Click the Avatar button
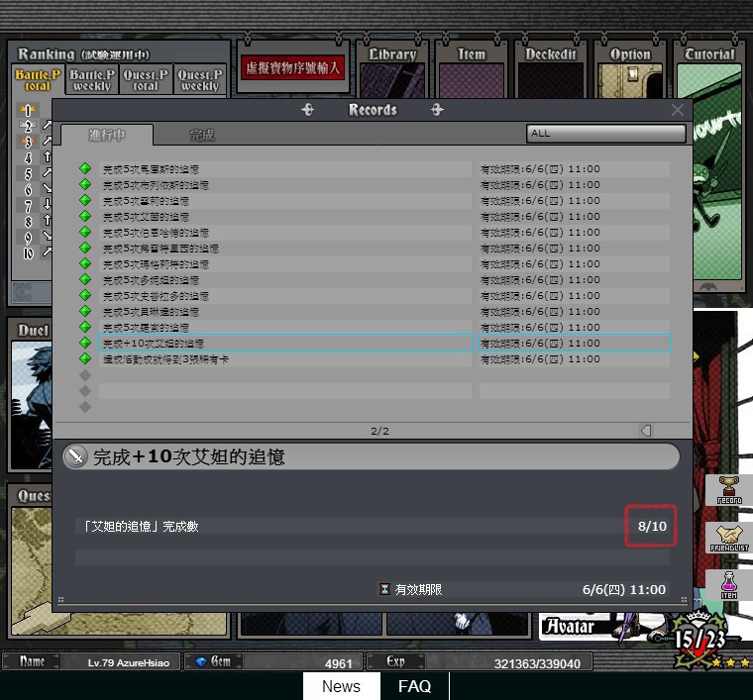 [571, 626]
